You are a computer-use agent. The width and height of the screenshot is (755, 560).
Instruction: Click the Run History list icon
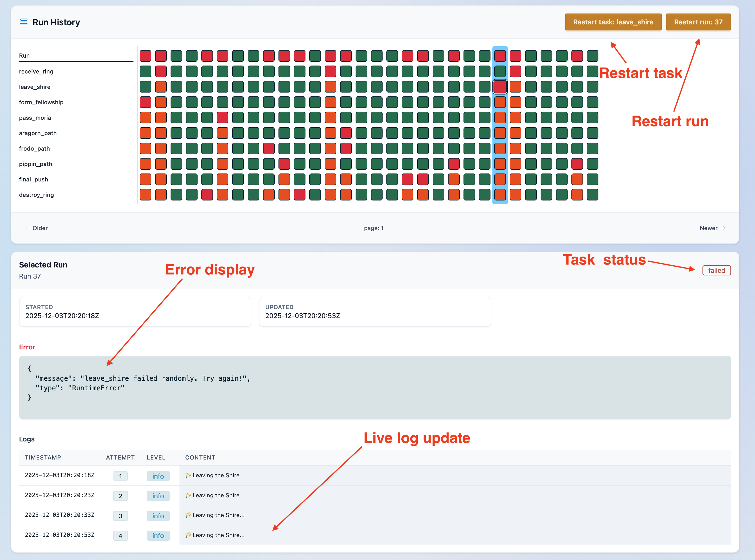click(24, 22)
